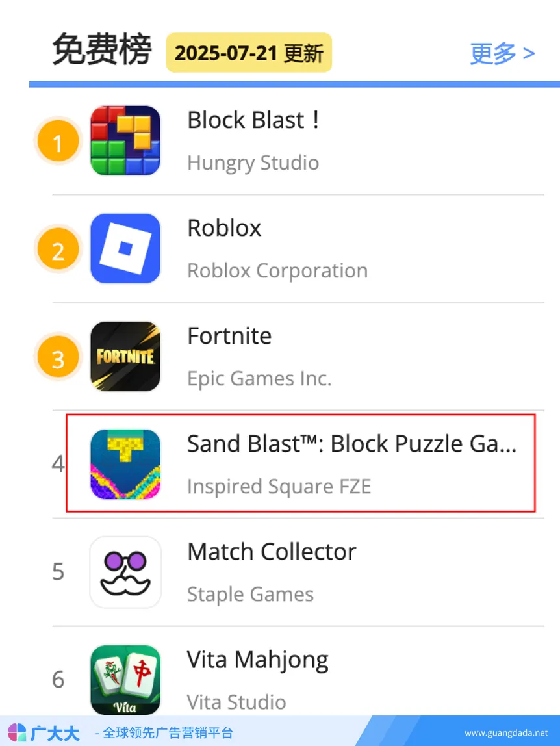The height and width of the screenshot is (746, 560).
Task: Tap the Match Collector mustache icon
Action: point(125,572)
